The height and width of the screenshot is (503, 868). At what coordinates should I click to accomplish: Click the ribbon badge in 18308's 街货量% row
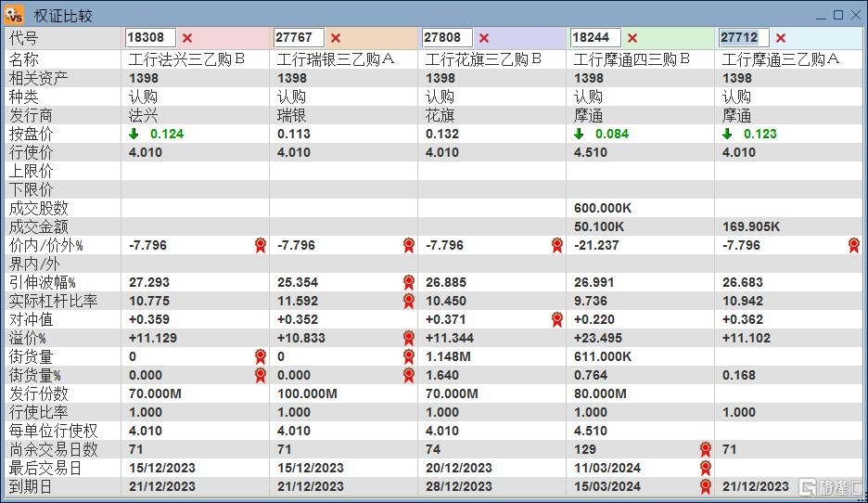(261, 375)
